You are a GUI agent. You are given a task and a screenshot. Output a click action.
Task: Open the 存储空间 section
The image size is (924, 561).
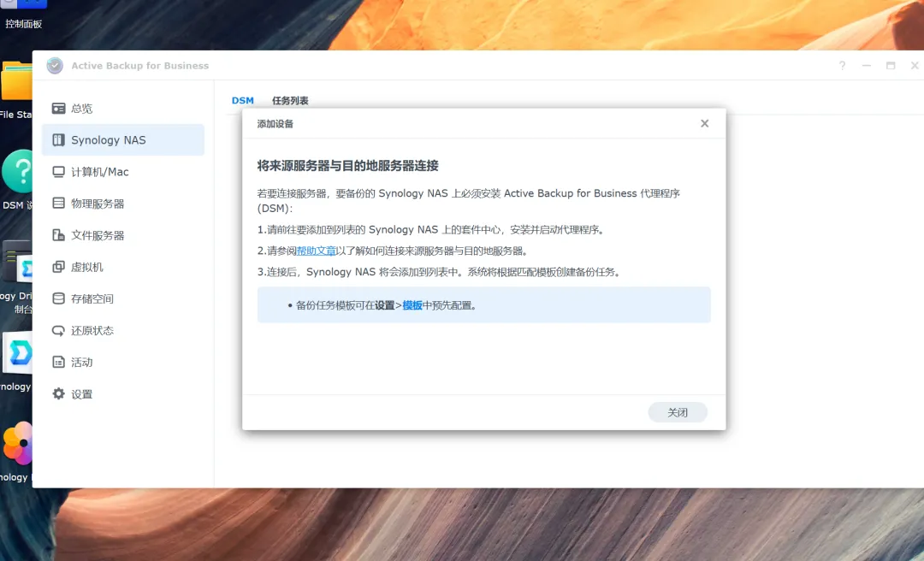(x=96, y=298)
